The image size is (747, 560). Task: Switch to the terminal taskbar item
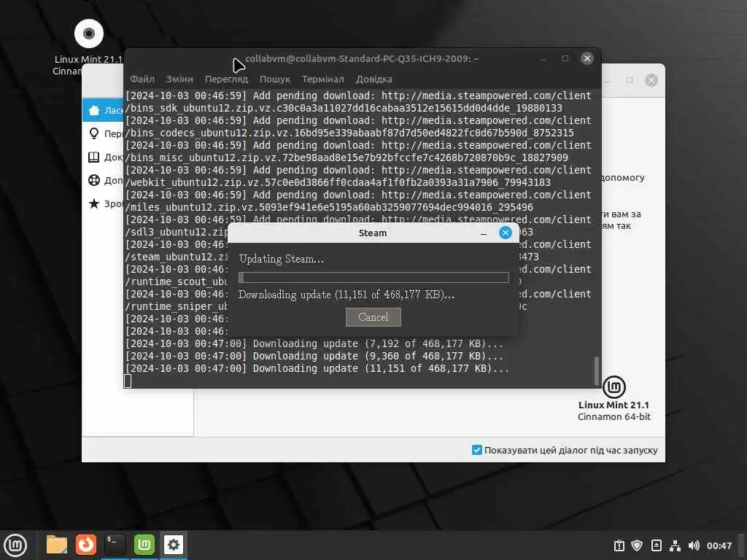coord(115,545)
